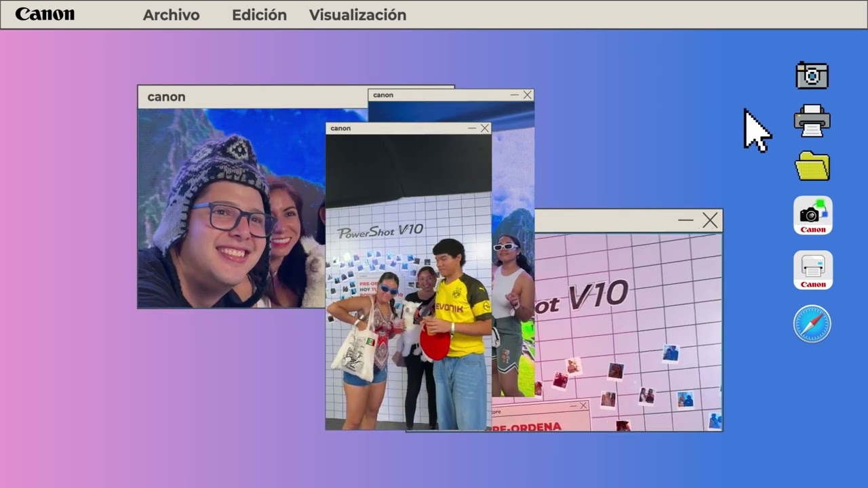Close the small Pre-Ordena window
The width and height of the screenshot is (868, 488).
click(583, 406)
